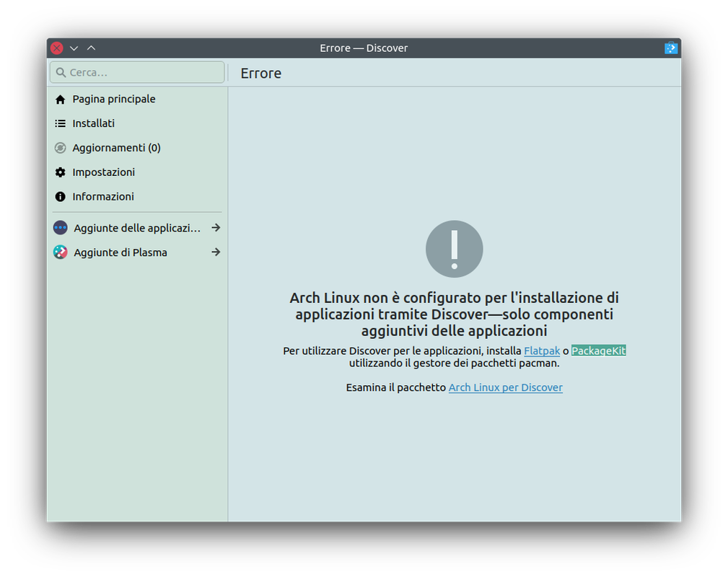The width and height of the screenshot is (728, 577).
Task: Click the list icon beside Installati
Action: pyautogui.click(x=61, y=123)
